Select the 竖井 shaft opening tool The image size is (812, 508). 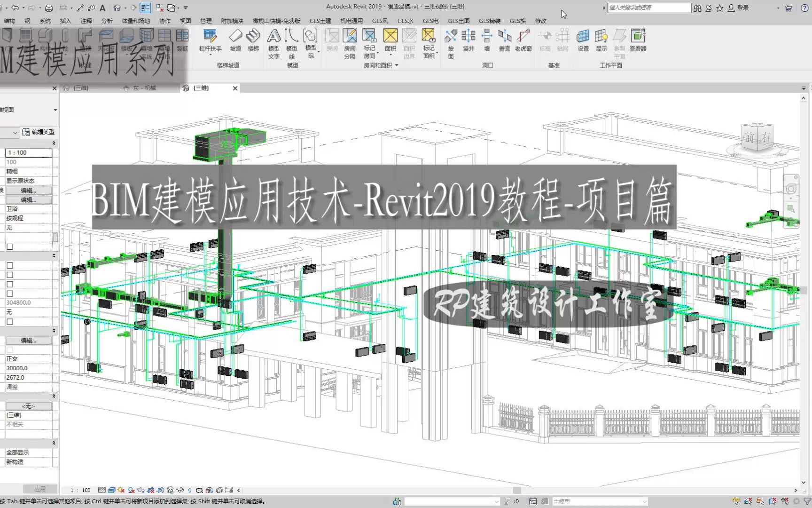click(x=468, y=40)
